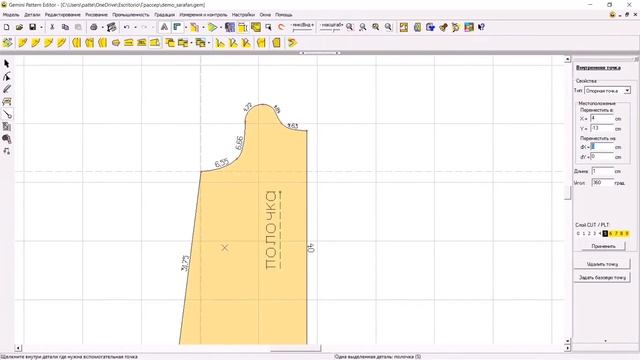Click the X-shaped internal point on the pattern
The width and height of the screenshot is (640, 360).
tap(224, 248)
